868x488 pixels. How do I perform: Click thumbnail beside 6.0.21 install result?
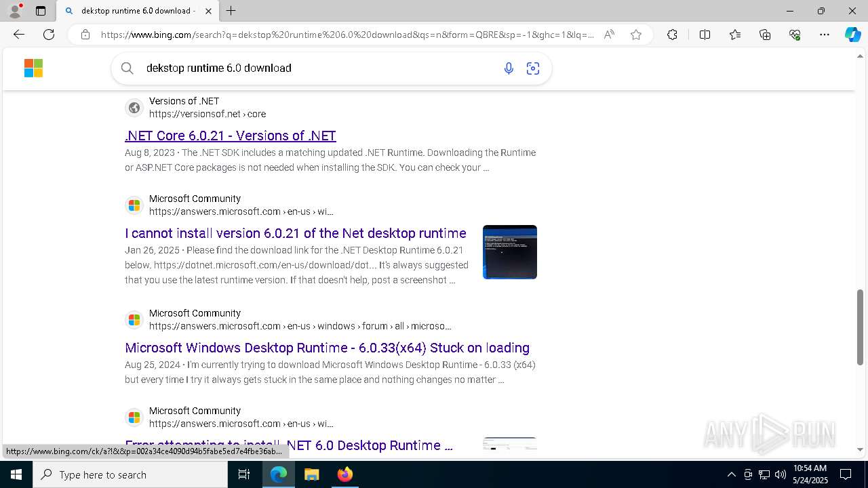click(510, 252)
